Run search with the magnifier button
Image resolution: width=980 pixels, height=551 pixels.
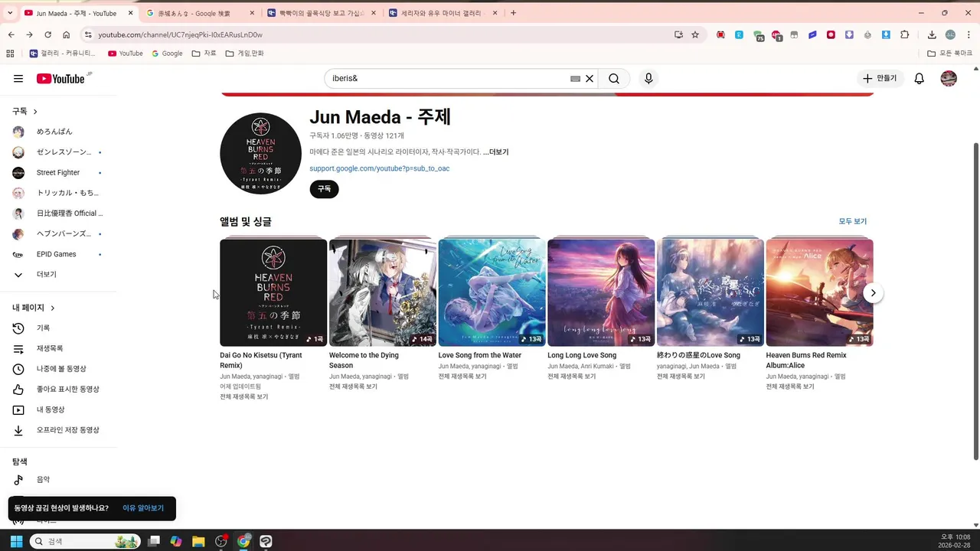(614, 79)
